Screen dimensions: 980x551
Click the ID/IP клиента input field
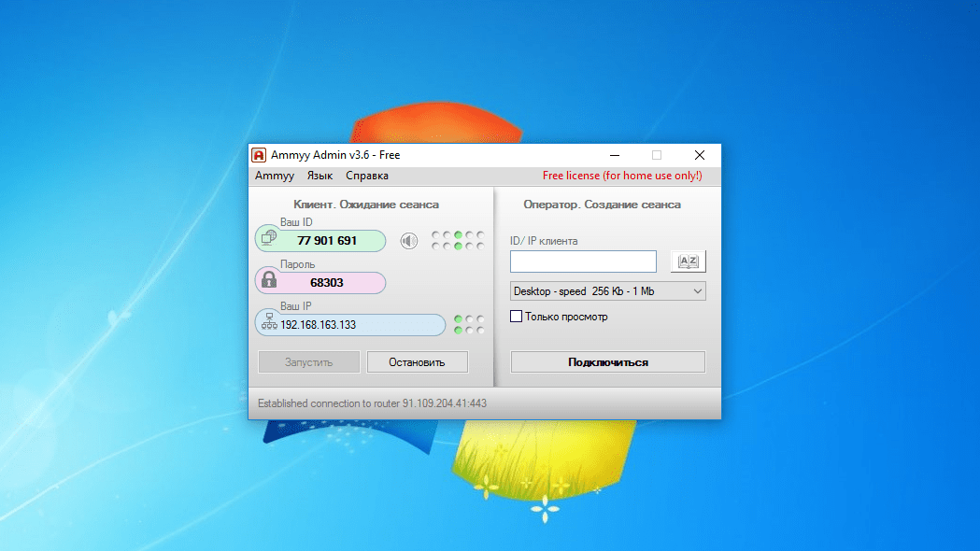point(583,261)
